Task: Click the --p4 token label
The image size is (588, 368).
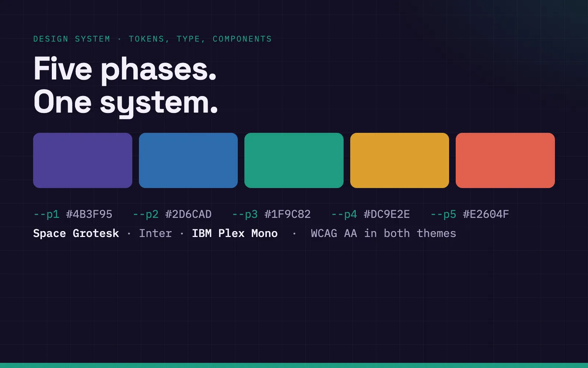Action: click(x=344, y=214)
